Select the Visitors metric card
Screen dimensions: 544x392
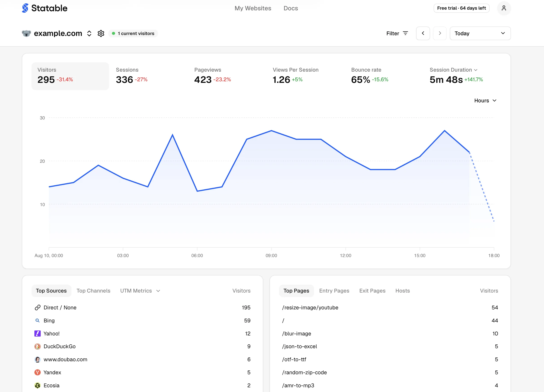pyautogui.click(x=70, y=76)
